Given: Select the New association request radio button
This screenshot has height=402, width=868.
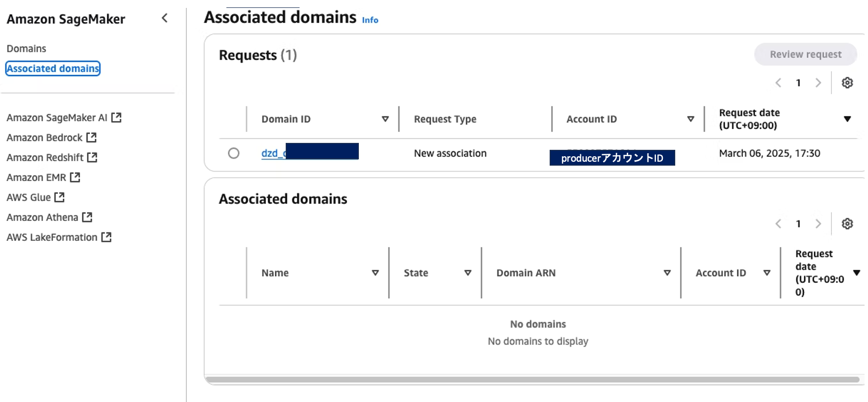Looking at the screenshot, I should pos(234,153).
